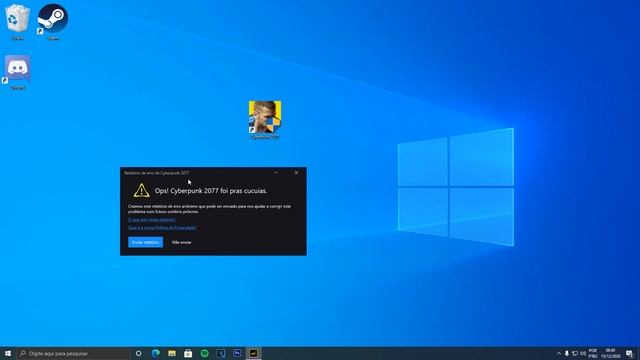This screenshot has height=360, width=640.
Task: Minimize the Cyberpunk 2077 error dialog
Action: click(x=276, y=173)
